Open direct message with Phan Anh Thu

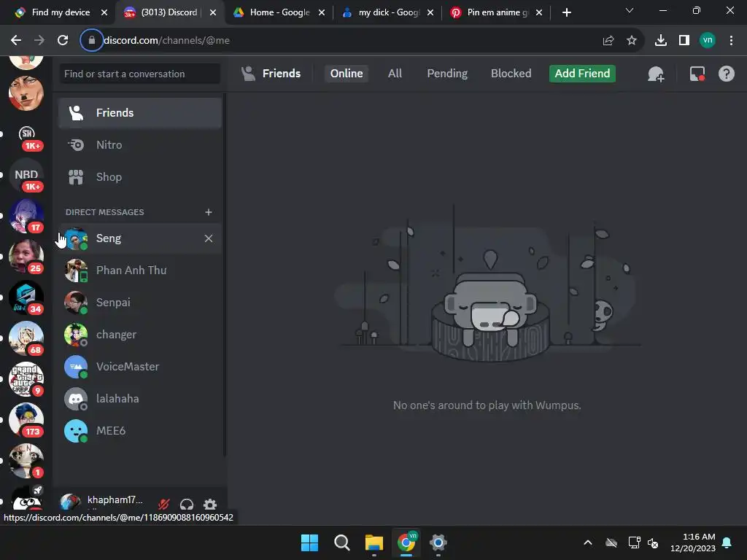tap(139, 271)
